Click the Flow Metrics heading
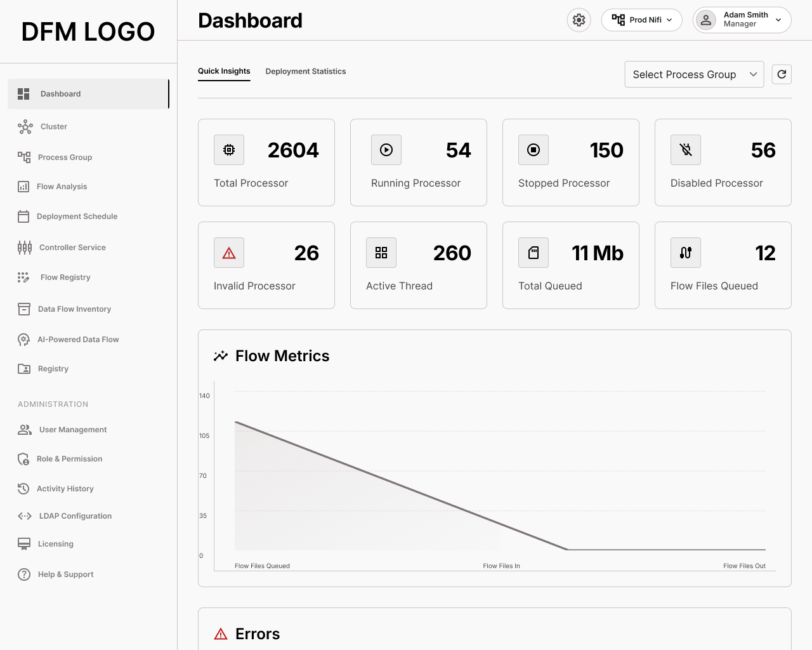The image size is (812, 650). coord(282,356)
